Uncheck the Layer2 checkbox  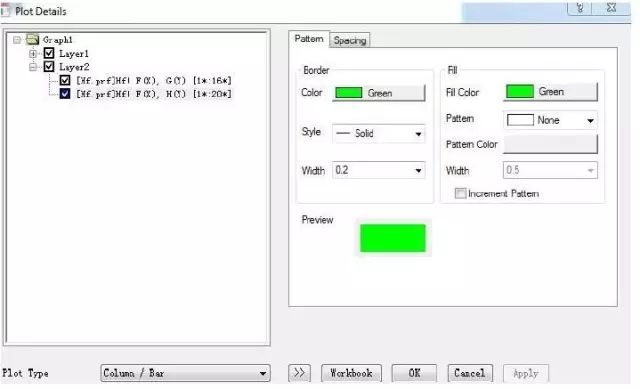tap(49, 67)
